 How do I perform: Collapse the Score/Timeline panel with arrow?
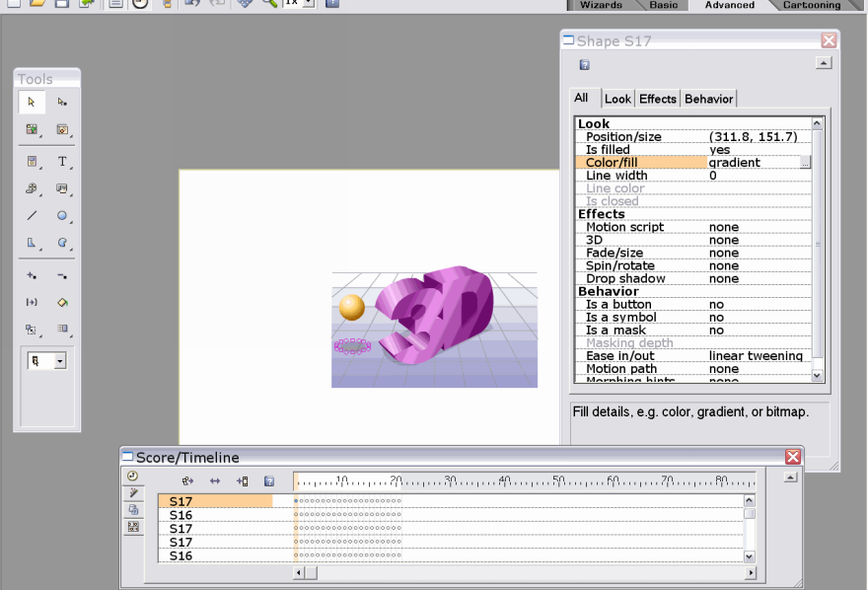(x=788, y=478)
